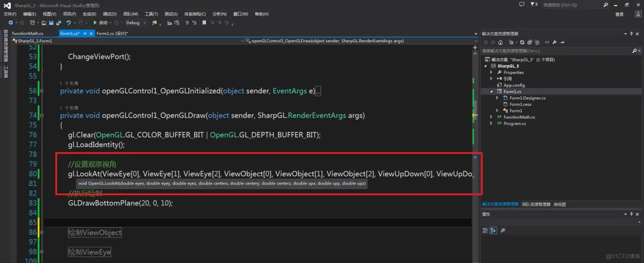Collapse the Form1.cs node in the tree

point(491,91)
